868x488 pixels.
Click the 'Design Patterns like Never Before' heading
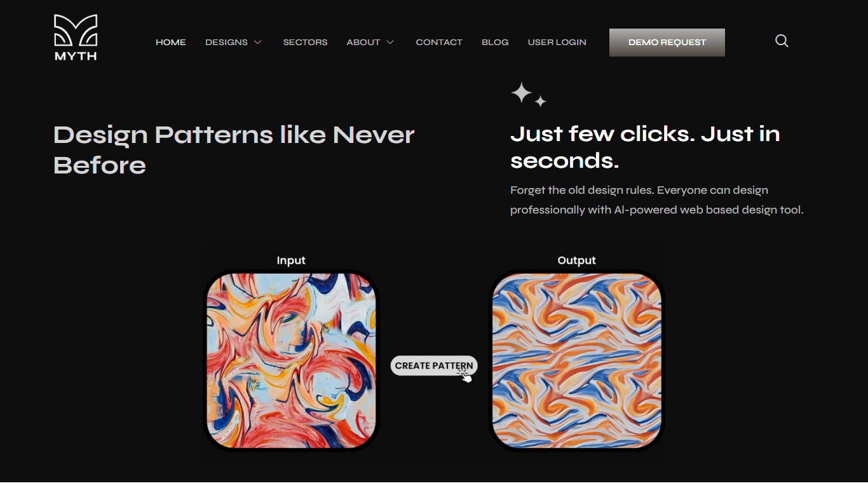234,150
